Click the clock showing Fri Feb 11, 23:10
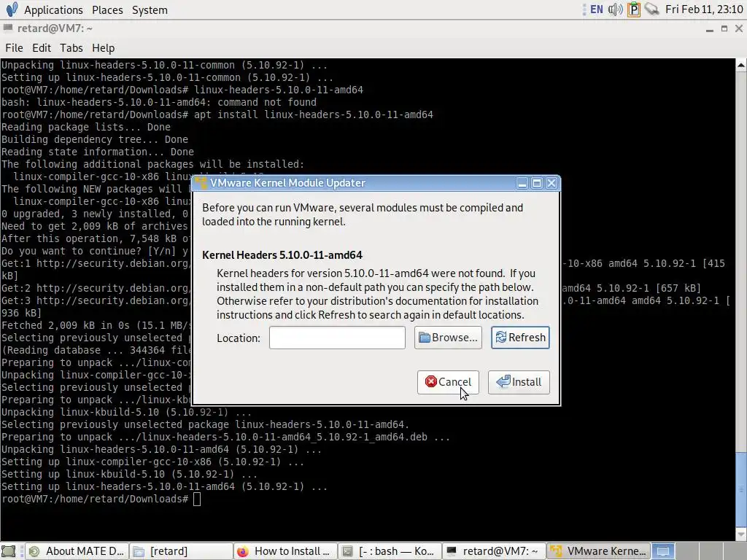The width and height of the screenshot is (747, 560). pos(704,9)
